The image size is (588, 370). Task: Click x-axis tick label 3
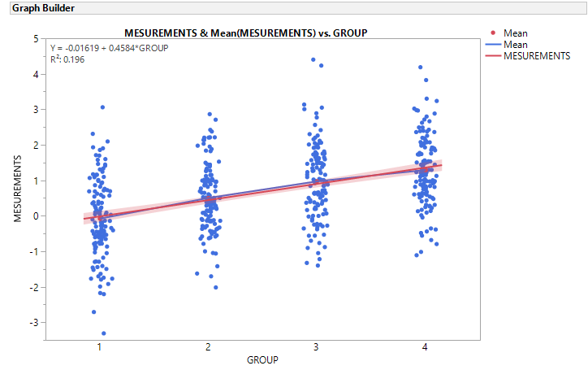(316, 347)
